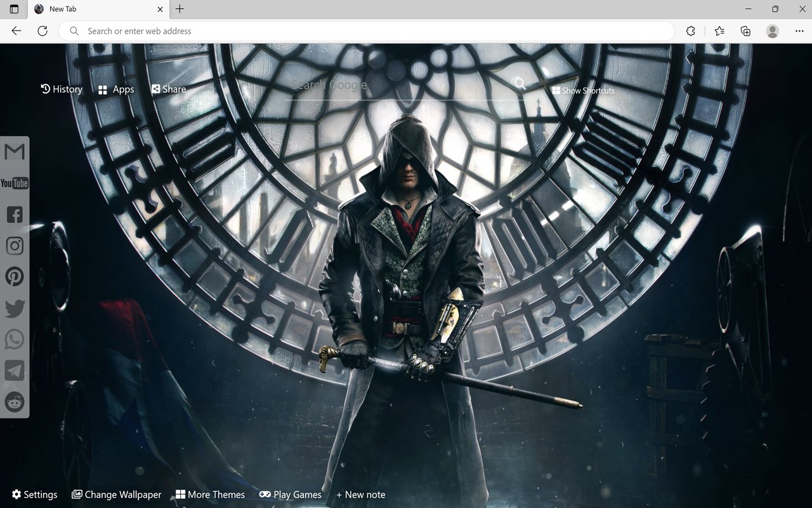The image size is (812, 508).
Task: Open Pinterest sidebar shortcut
Action: (x=15, y=277)
